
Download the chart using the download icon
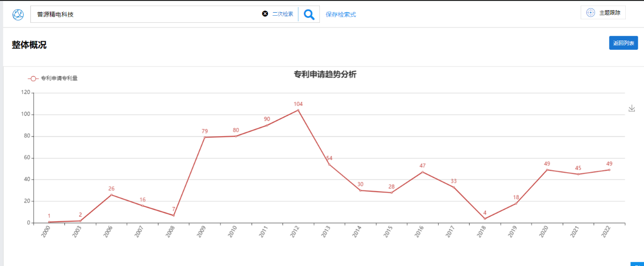632,108
